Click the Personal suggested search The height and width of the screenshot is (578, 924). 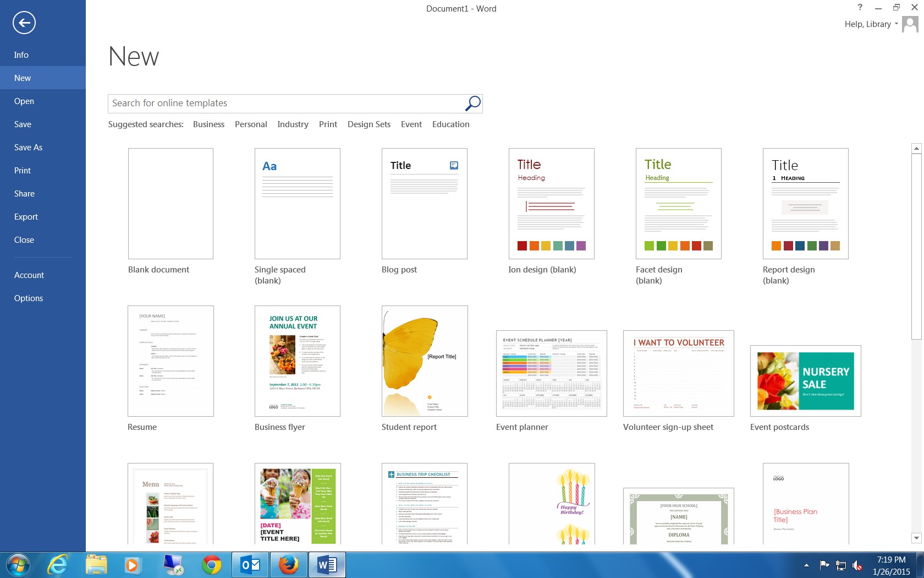point(251,124)
